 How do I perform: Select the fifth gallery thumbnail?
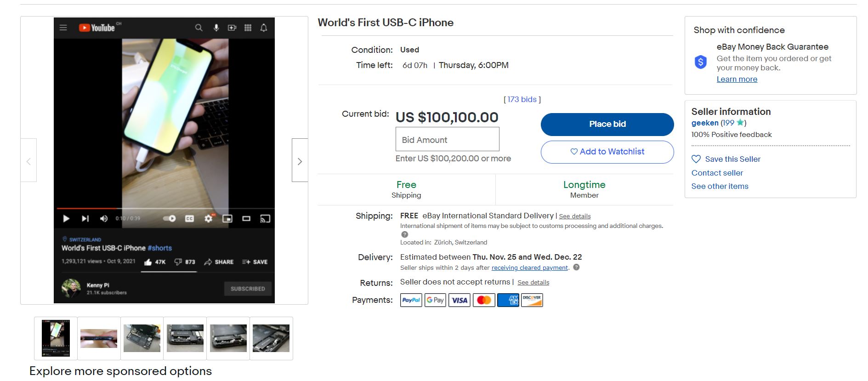228,338
